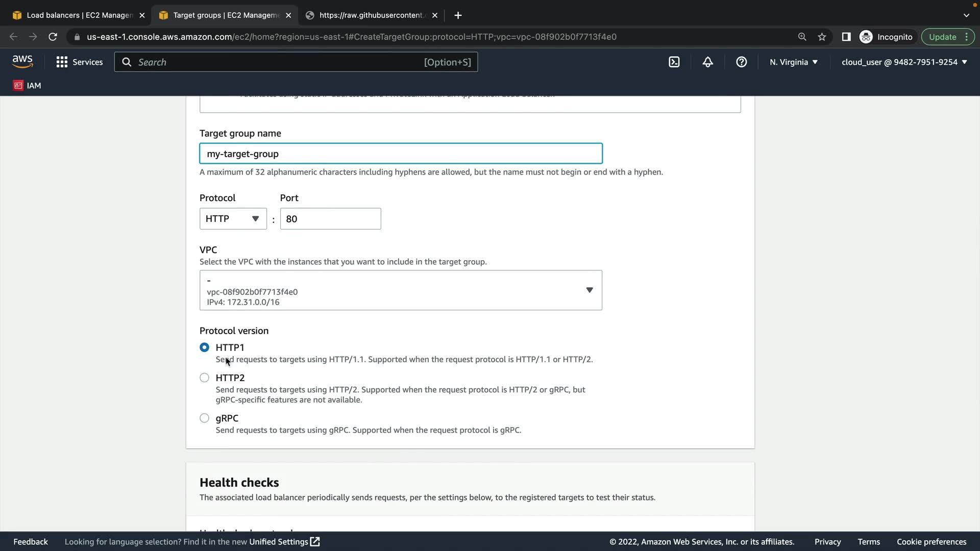
Task: Click the Cookie preferences link
Action: point(932,542)
